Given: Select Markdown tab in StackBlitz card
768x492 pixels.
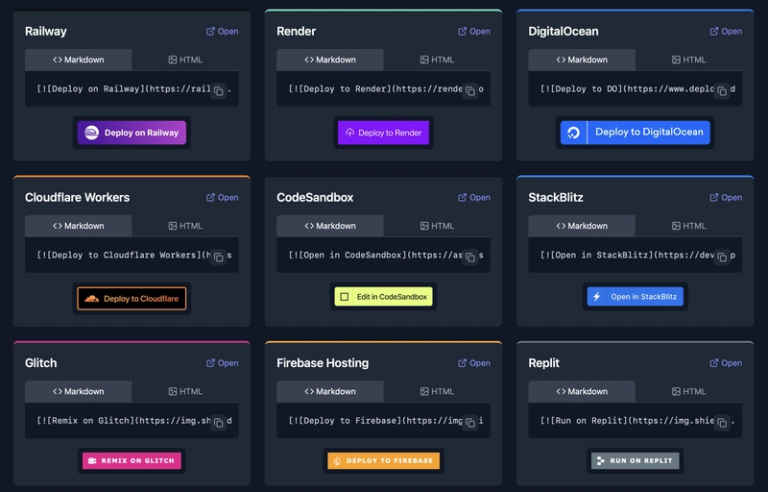Looking at the screenshot, I should click(x=582, y=226).
